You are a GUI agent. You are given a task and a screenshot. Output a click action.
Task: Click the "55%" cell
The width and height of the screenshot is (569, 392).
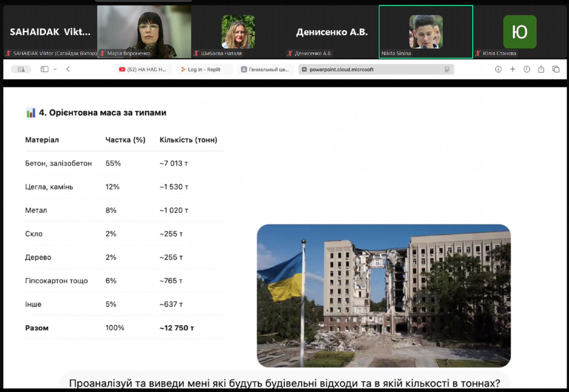click(113, 163)
